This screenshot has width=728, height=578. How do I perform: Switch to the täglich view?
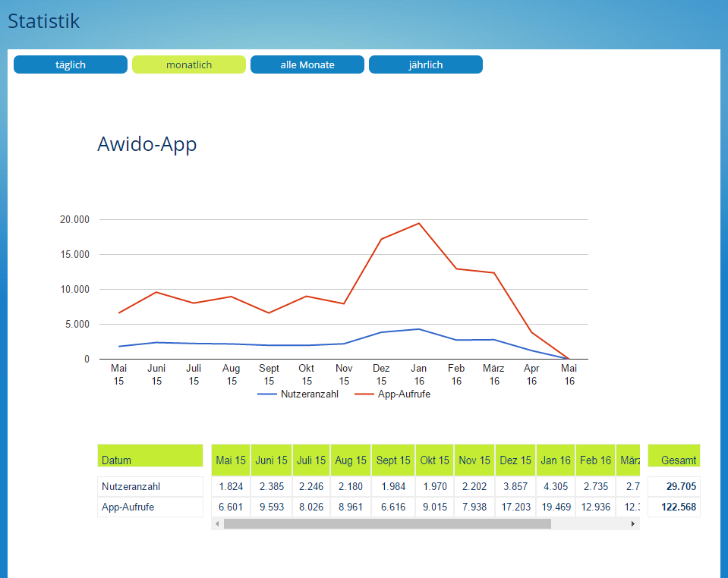click(71, 64)
